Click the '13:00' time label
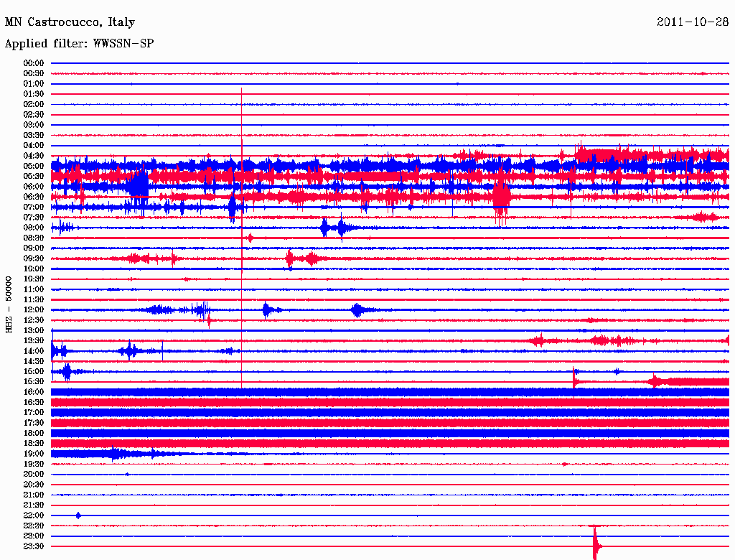This screenshot has width=735, height=560. 34,330
